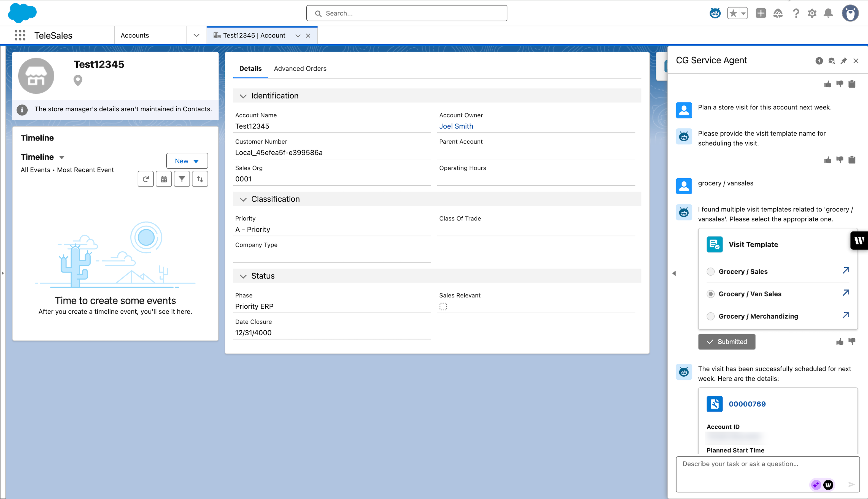868x499 pixels.
Task: Open the Timeline calendar date picker icon
Action: click(x=164, y=179)
